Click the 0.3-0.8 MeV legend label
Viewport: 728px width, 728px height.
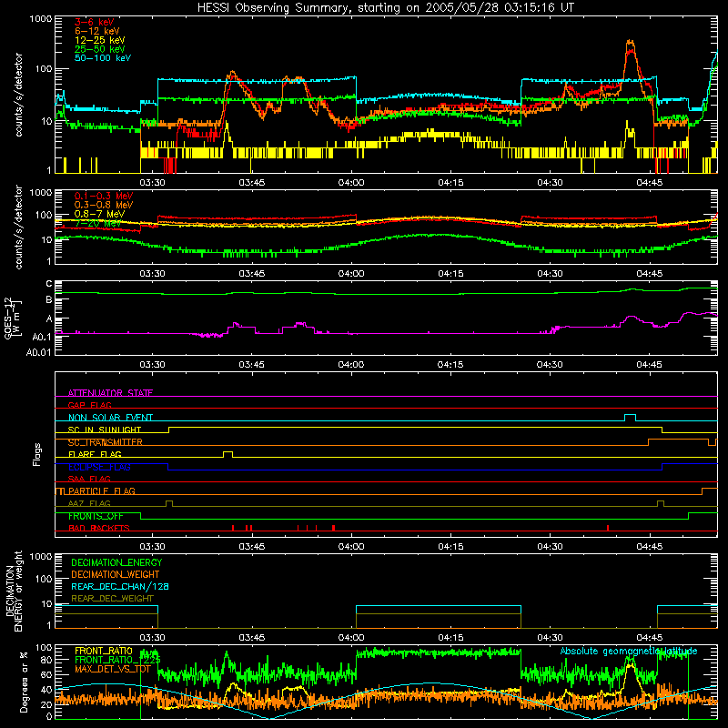pyautogui.click(x=104, y=205)
